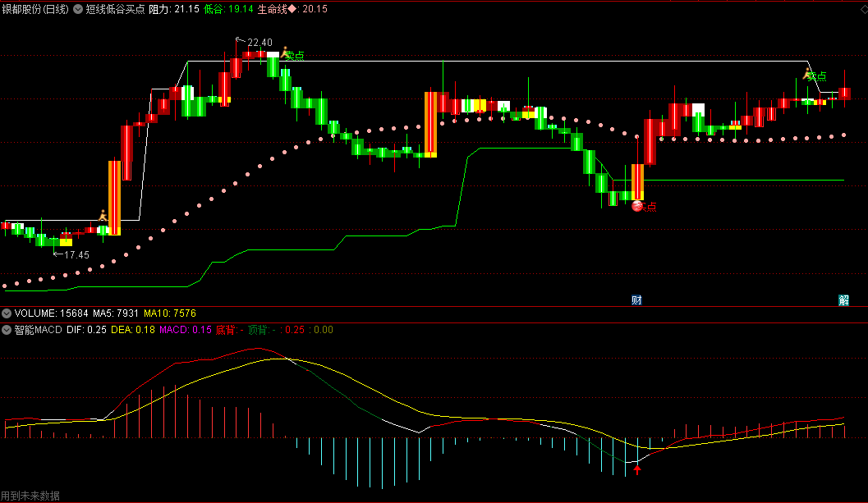Click the 智能MACD indicator name
The width and height of the screenshot is (868, 503).
point(39,330)
